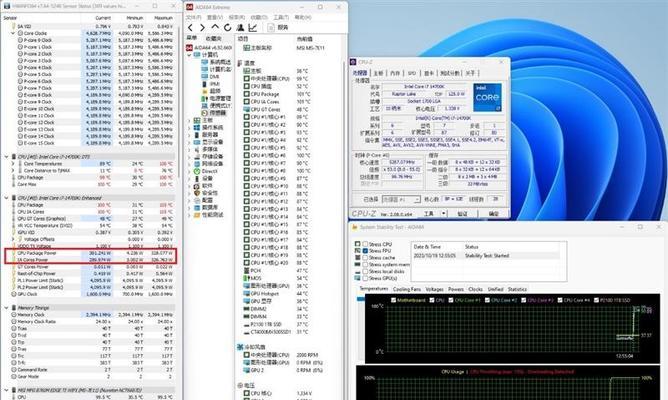Image resolution: width=668 pixels, height=400 pixels.
Task: Click the Tools button in CPU-Z
Action: click(x=429, y=213)
